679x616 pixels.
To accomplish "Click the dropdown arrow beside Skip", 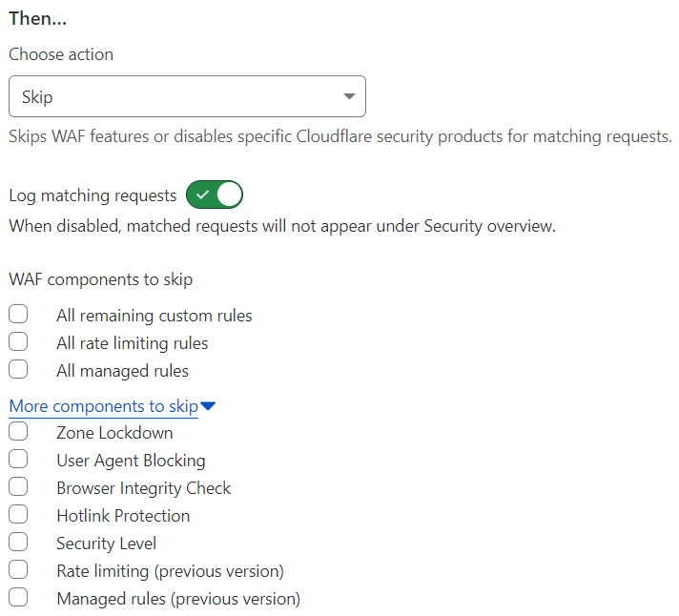I will (x=349, y=96).
